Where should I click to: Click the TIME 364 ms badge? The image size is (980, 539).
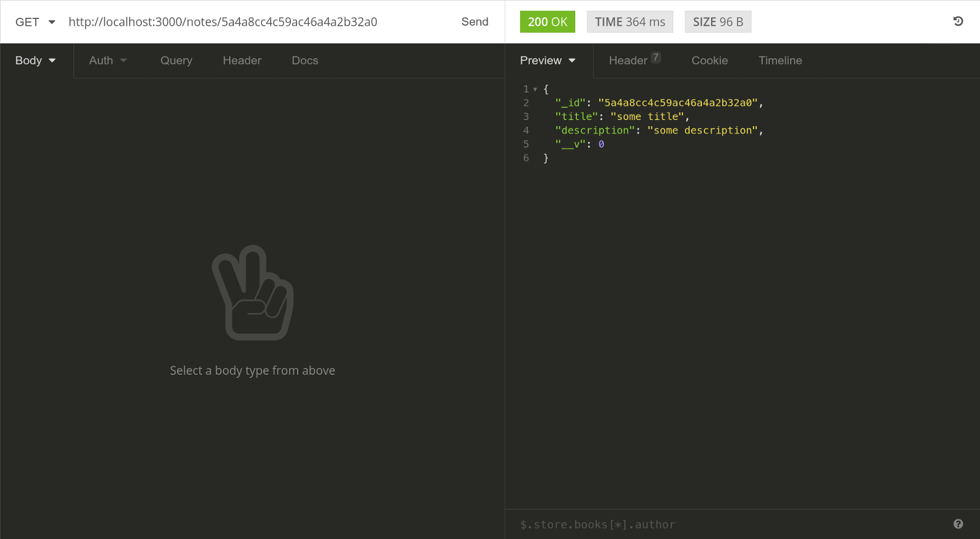click(x=630, y=22)
